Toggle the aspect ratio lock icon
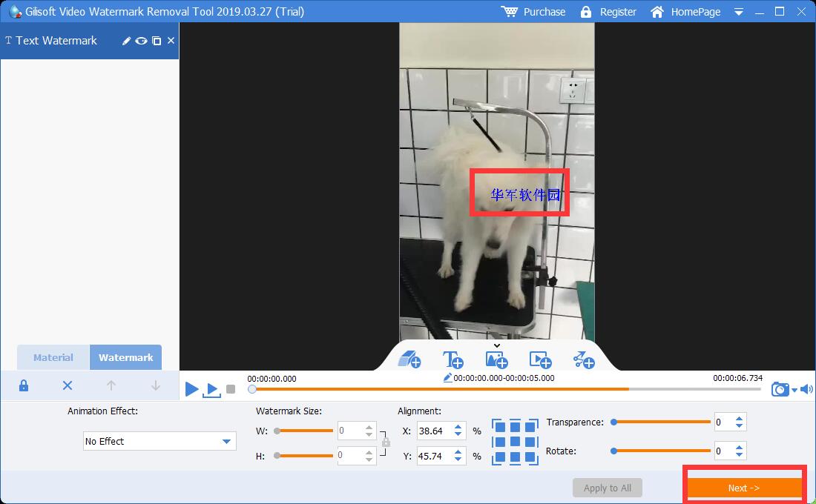816x504 pixels. tap(386, 442)
